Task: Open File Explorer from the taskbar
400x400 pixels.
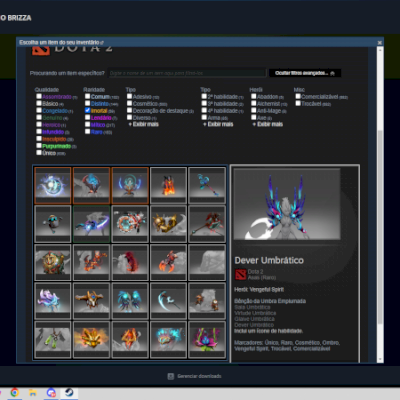Action: pos(33,393)
